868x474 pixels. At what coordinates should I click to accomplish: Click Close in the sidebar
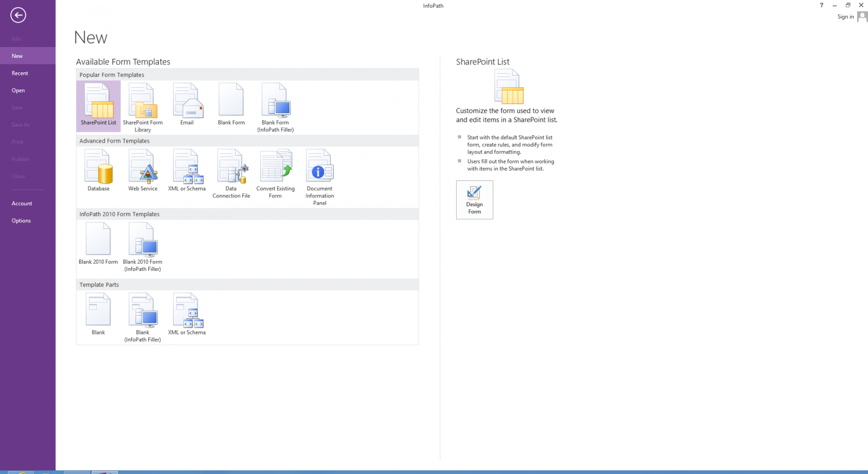coord(27,176)
